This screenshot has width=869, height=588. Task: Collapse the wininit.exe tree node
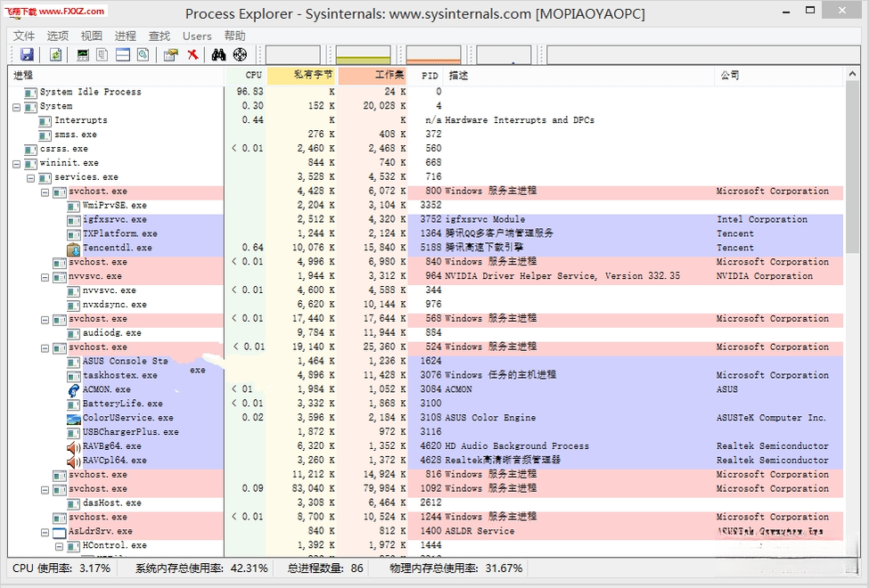(x=17, y=164)
